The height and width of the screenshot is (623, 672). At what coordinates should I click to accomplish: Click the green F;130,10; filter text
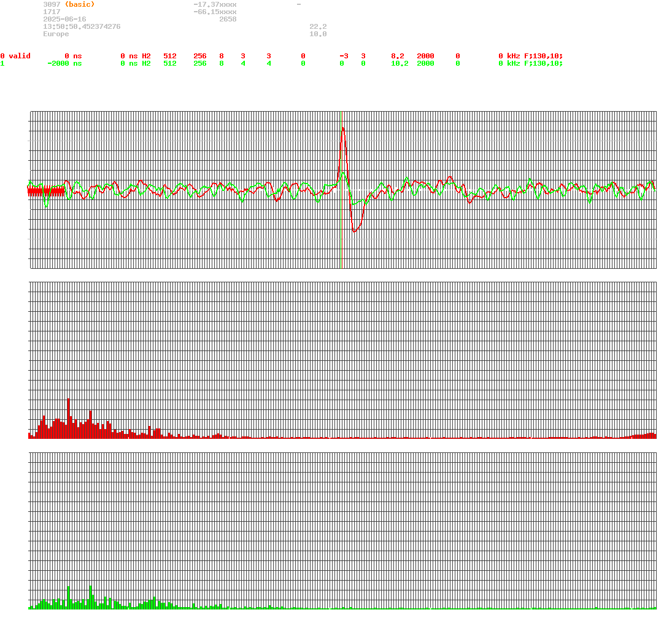[543, 63]
